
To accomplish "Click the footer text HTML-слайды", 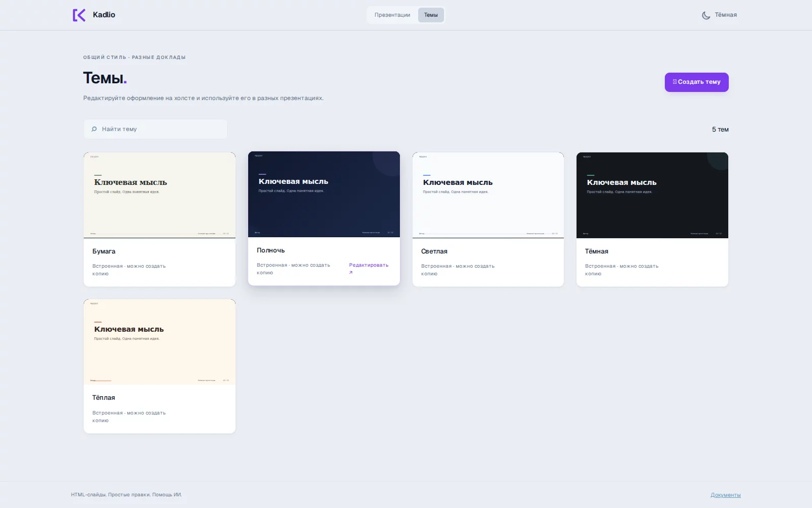I will coord(126,495).
